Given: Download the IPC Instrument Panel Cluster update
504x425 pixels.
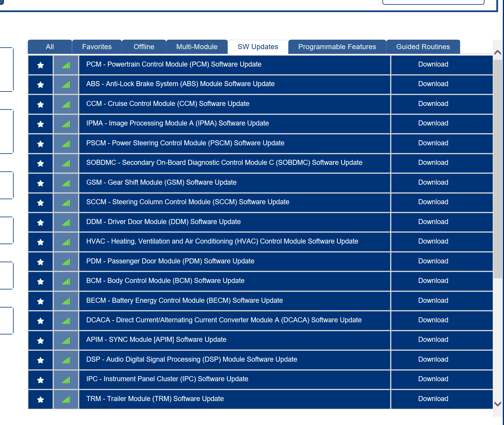Looking at the screenshot, I should click(433, 379).
